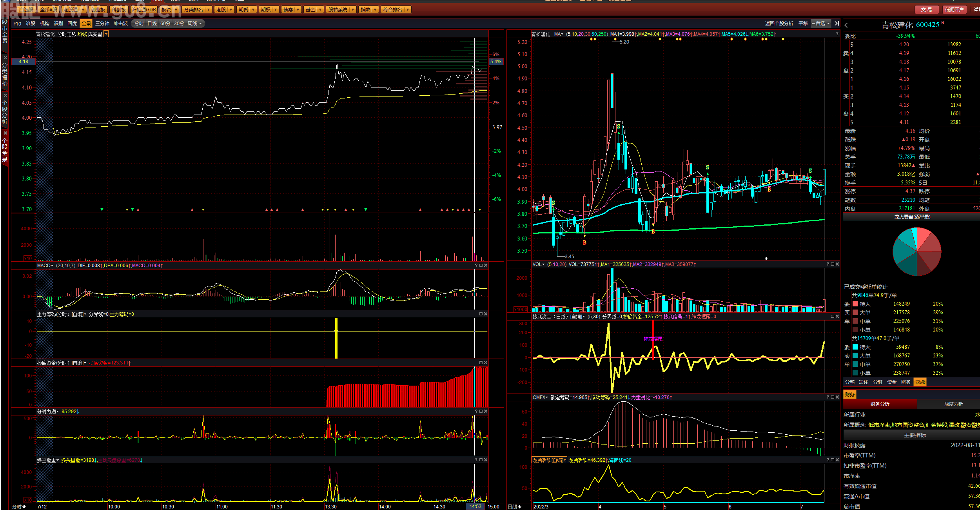Open help for the 分时力道 panel
Viewport: 980px width, 510px height.
(476, 412)
